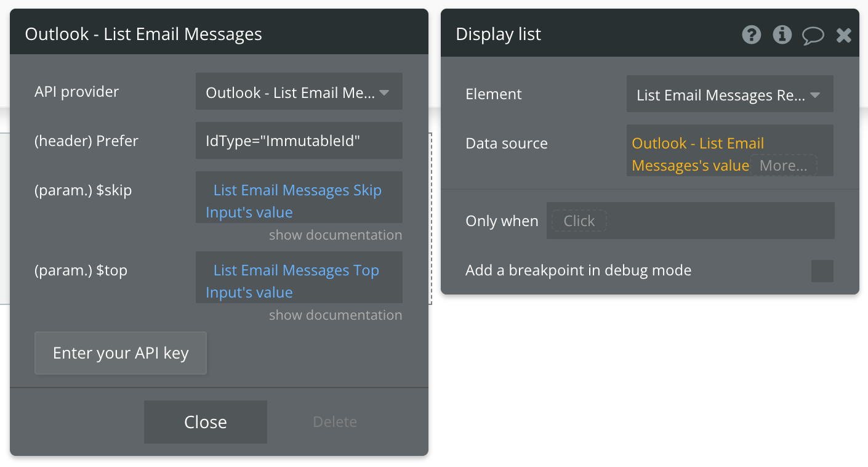Edit the Prefer header value field
The height and width of the screenshot is (467, 868).
299,140
